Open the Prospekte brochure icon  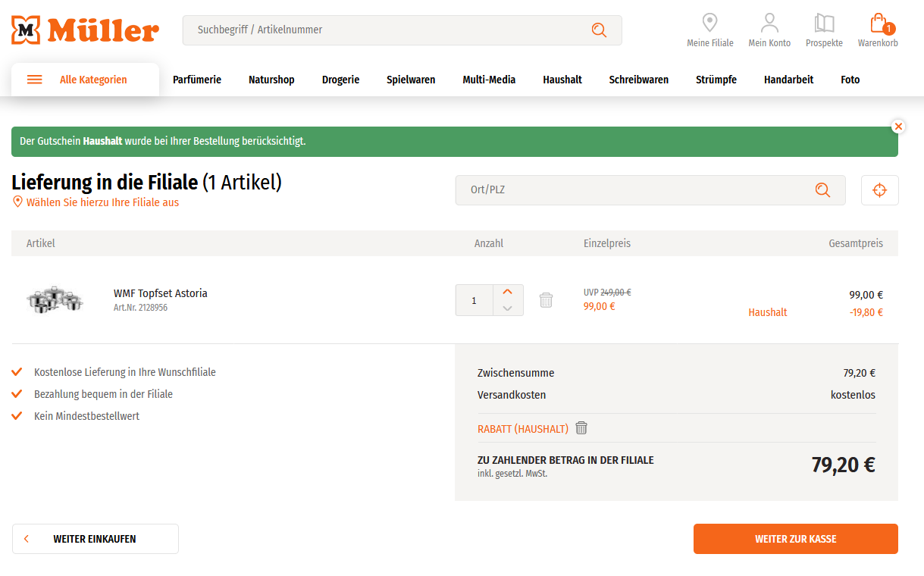(824, 30)
